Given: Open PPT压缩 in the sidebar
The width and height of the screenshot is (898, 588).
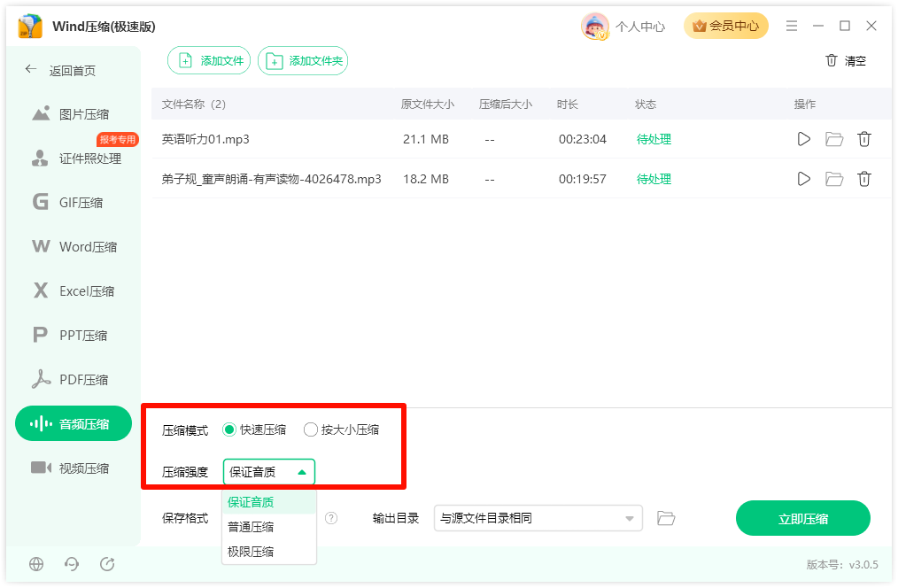Looking at the screenshot, I should [x=74, y=335].
